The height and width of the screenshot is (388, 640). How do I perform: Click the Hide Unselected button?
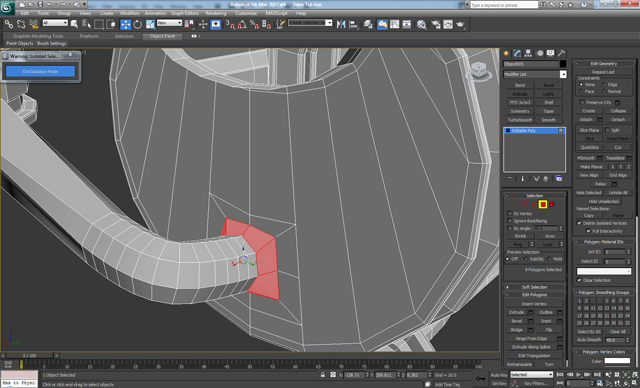coord(603,201)
